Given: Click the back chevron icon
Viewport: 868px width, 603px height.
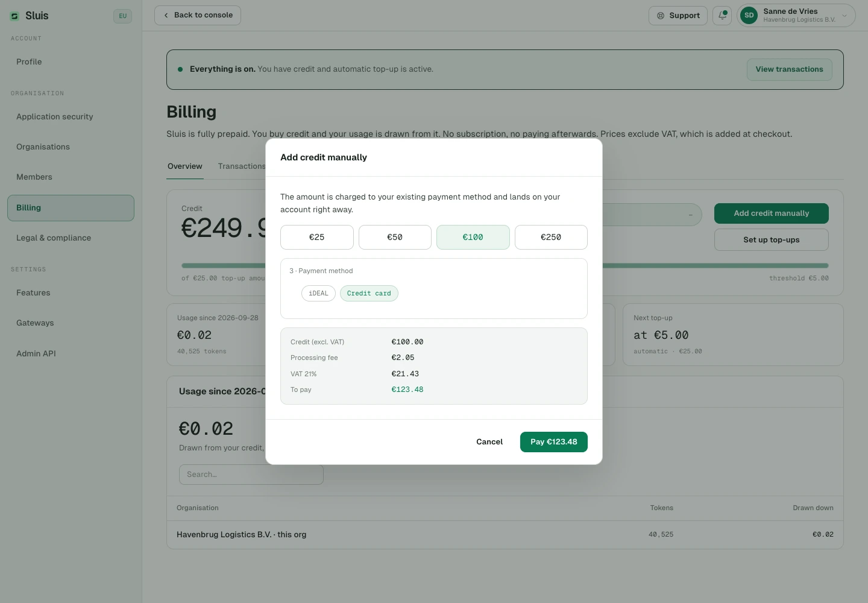Looking at the screenshot, I should click(166, 16).
